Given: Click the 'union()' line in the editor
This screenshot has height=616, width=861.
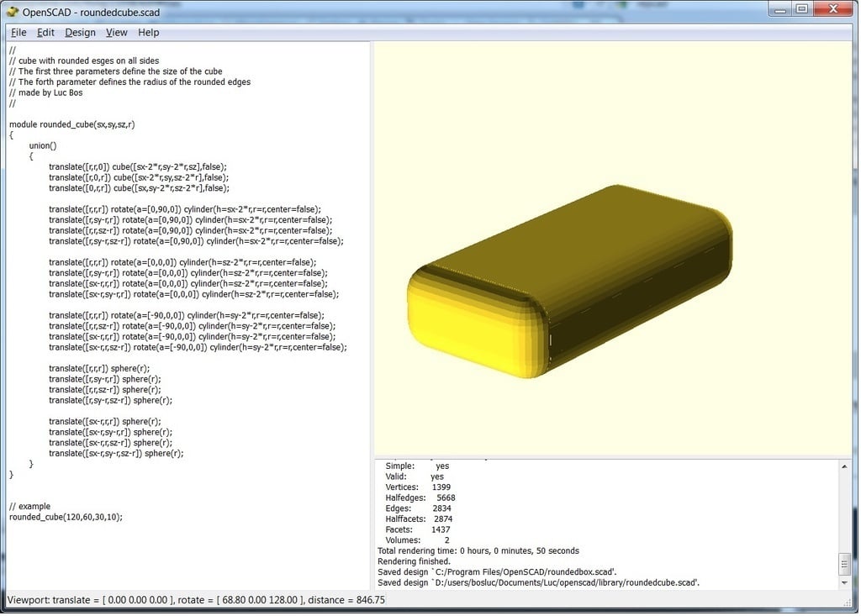Looking at the screenshot, I should click(x=43, y=145).
